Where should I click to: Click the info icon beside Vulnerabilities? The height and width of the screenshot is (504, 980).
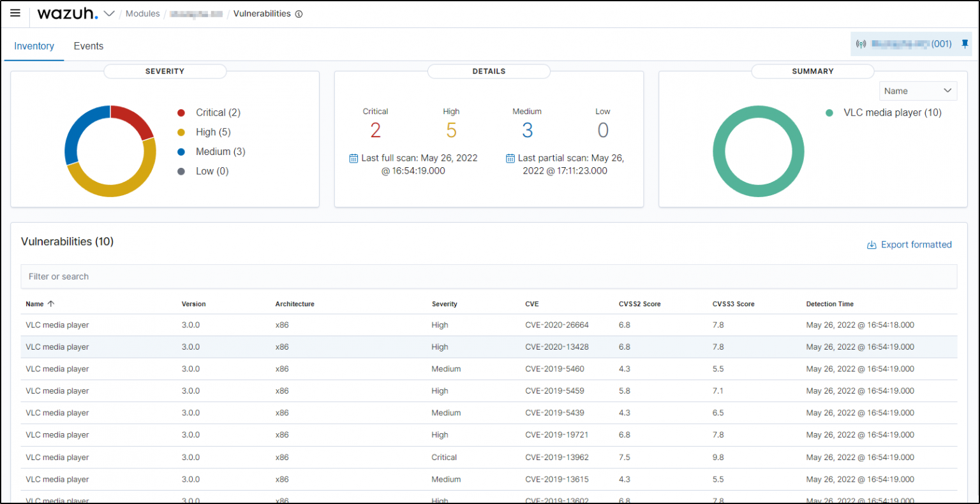click(x=298, y=13)
